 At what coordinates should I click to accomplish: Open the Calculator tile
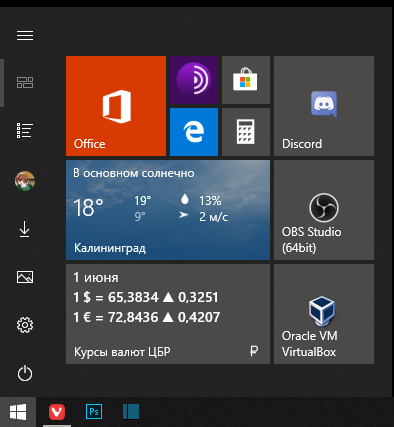246,132
